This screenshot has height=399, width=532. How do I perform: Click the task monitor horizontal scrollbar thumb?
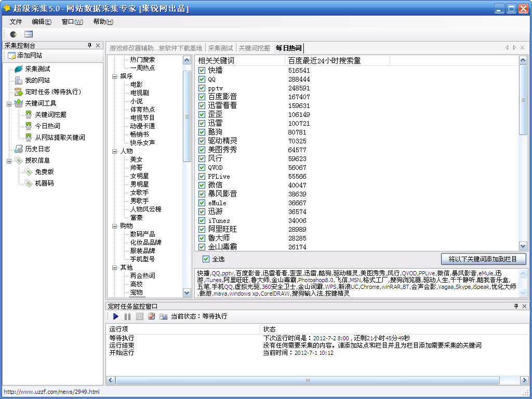click(308, 380)
